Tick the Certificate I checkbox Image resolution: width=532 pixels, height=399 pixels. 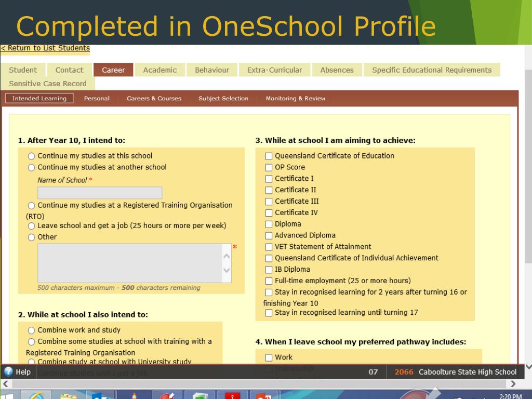[x=269, y=179]
